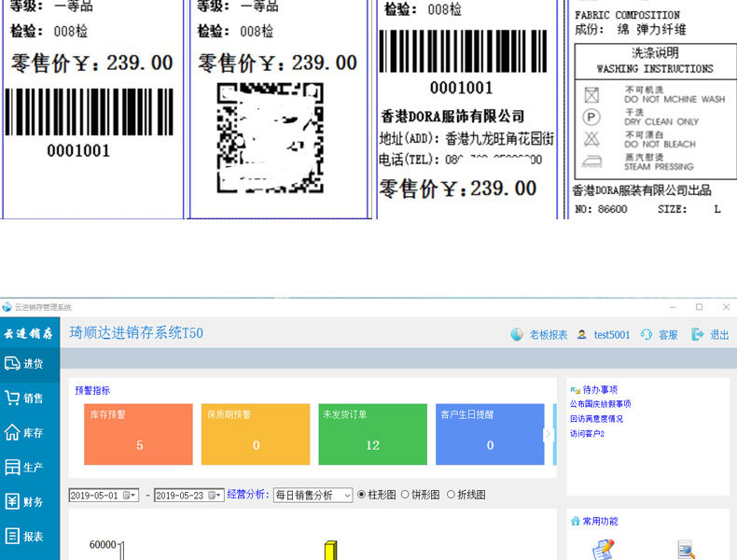737x560 pixels.
Task: Click the house icon beside 库存
Action: (x=12, y=432)
